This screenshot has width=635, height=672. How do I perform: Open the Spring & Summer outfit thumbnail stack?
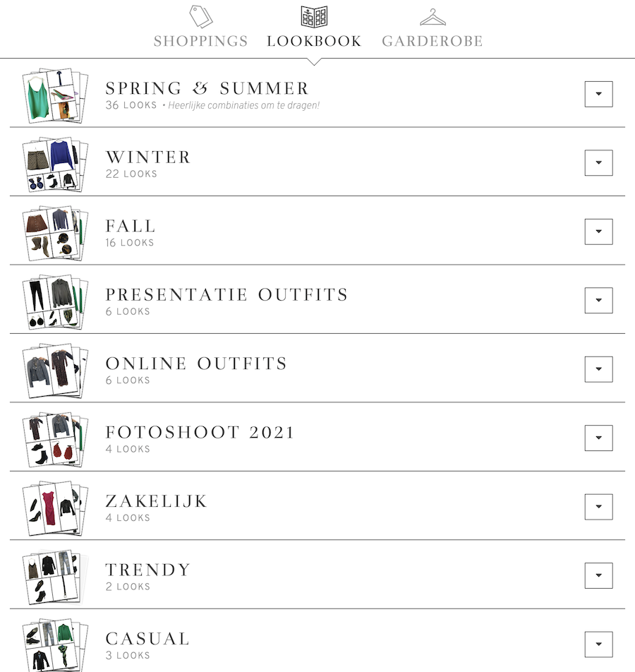click(x=54, y=94)
